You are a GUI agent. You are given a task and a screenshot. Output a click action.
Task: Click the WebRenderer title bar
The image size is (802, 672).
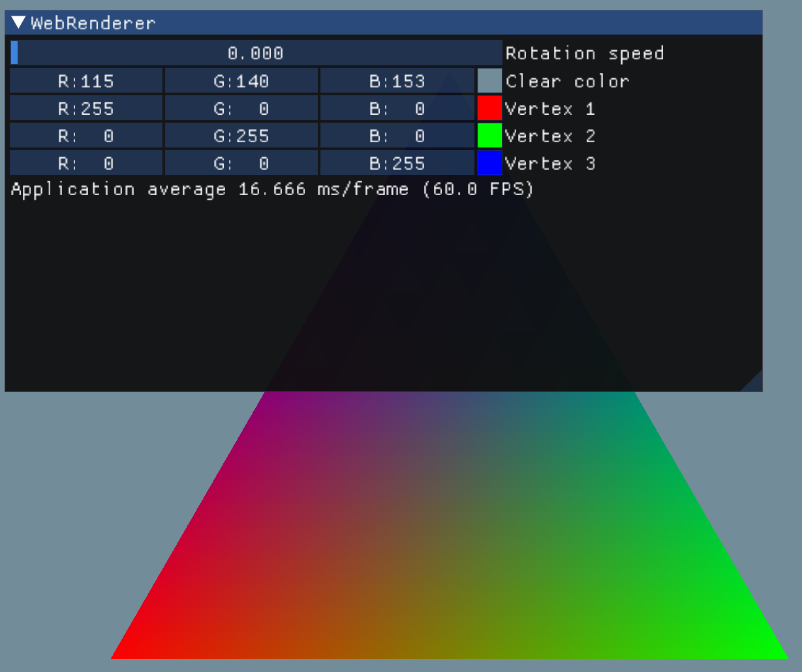coord(261,22)
